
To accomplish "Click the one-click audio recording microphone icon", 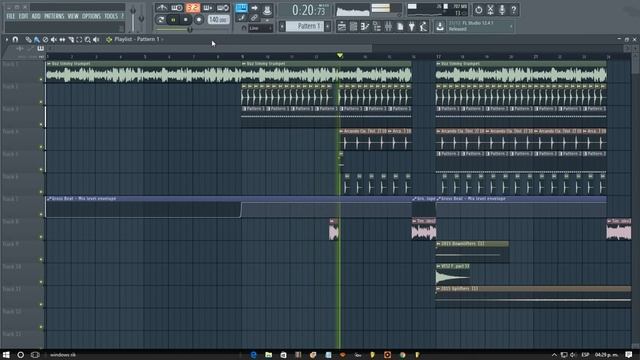I will tap(502, 9).
